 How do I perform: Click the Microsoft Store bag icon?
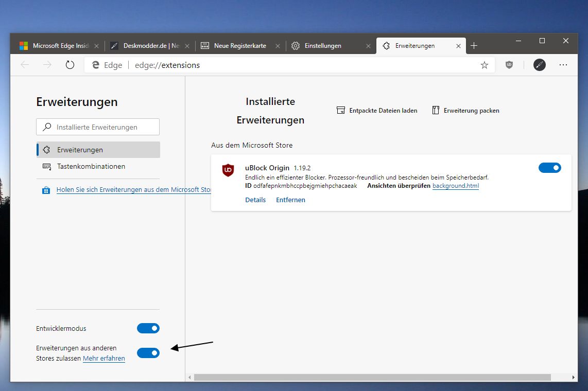pos(46,190)
